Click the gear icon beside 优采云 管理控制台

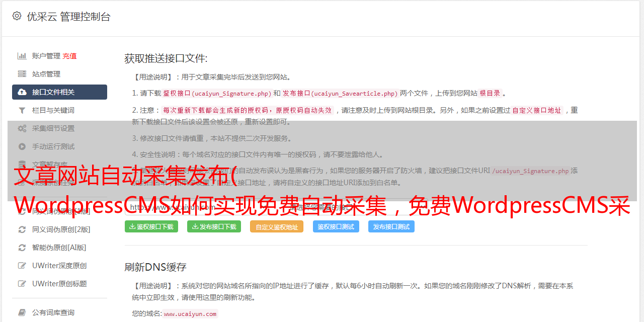pyautogui.click(x=17, y=16)
